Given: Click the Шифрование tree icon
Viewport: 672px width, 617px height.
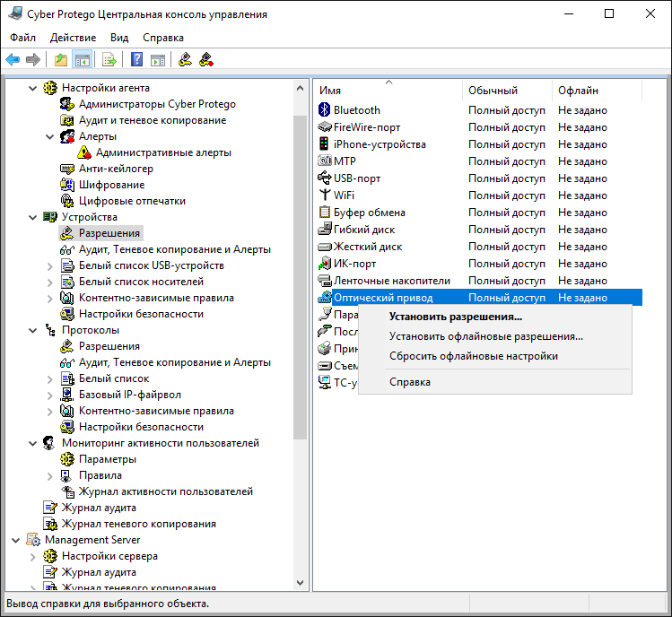Looking at the screenshot, I should (67, 185).
